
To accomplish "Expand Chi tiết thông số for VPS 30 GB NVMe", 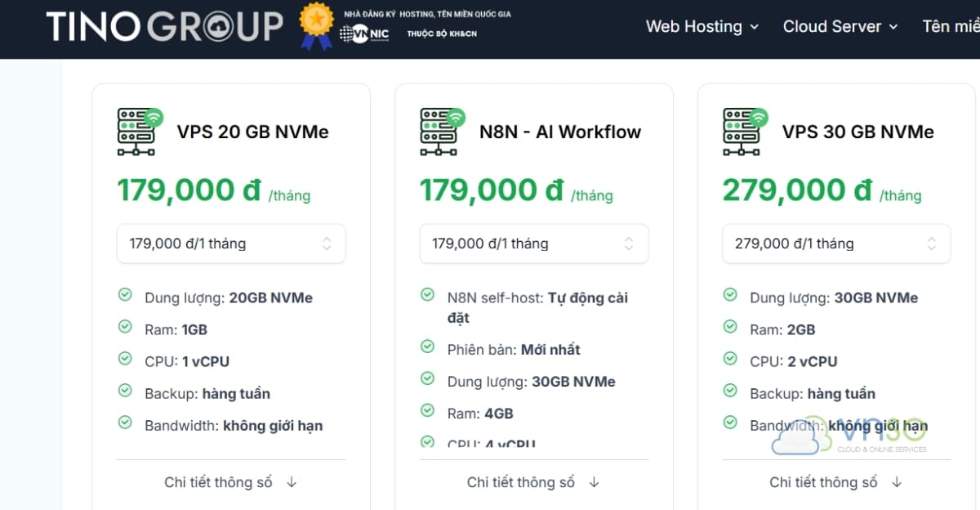I will [x=836, y=482].
